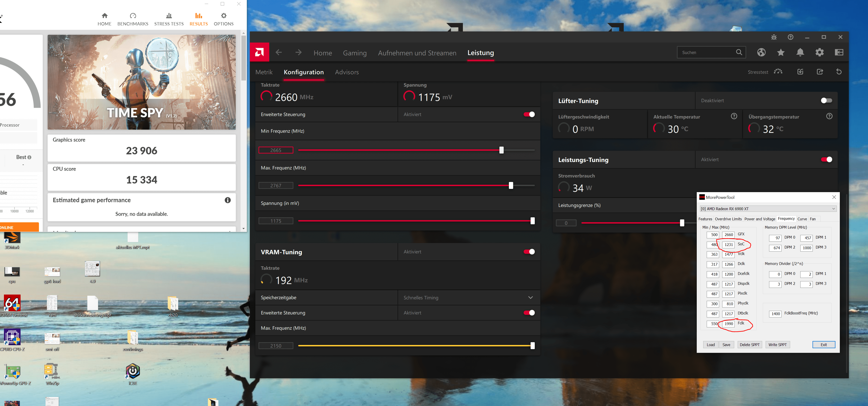Enable the Lüfter-Tuning toggle

tap(826, 101)
